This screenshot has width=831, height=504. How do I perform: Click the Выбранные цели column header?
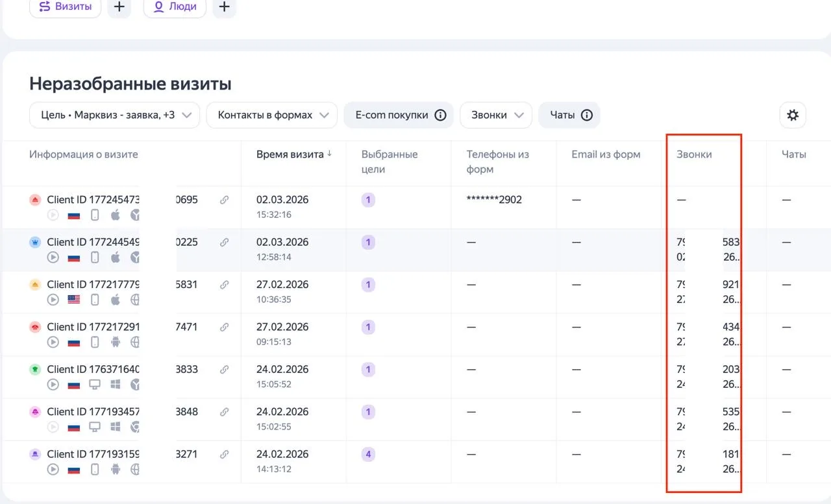click(x=390, y=162)
